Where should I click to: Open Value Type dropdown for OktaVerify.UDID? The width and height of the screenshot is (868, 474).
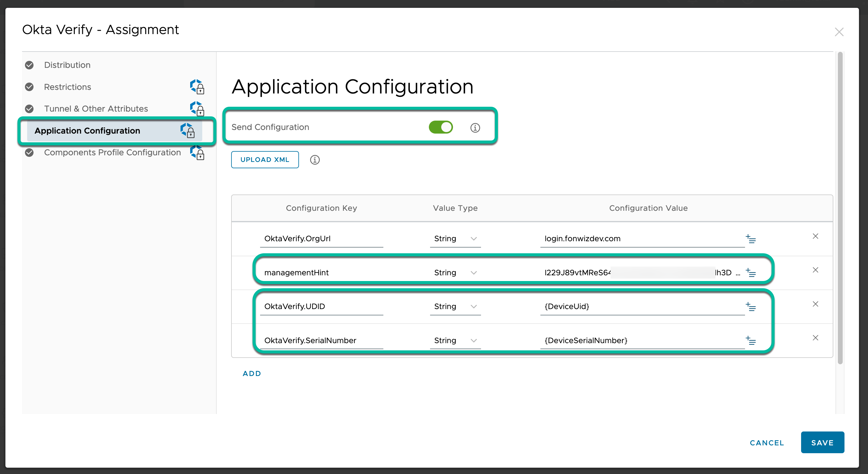coord(455,306)
